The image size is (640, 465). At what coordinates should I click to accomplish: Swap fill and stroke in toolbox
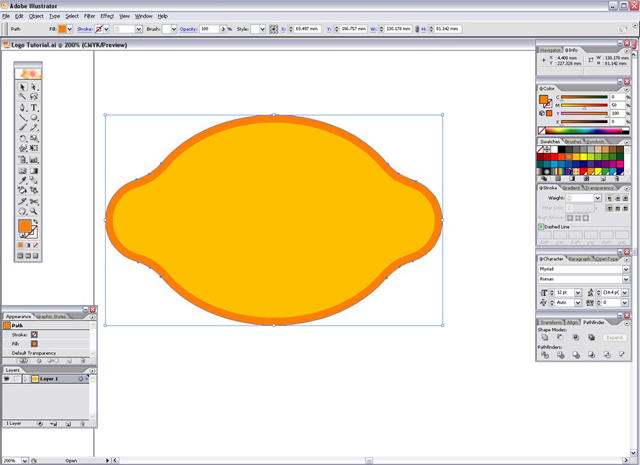point(36,222)
